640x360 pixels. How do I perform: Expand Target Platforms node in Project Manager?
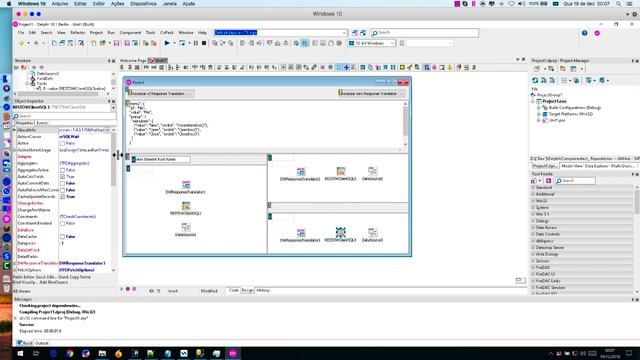(539, 114)
